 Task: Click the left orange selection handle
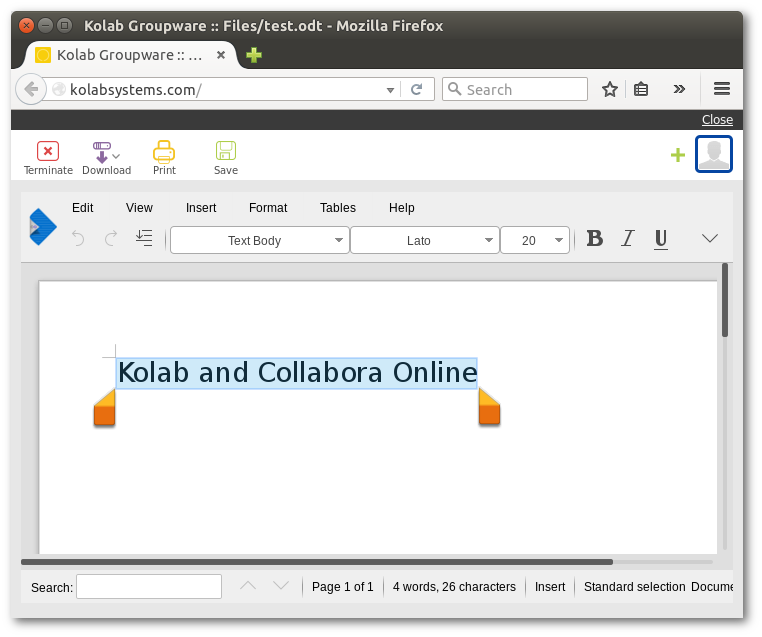pyautogui.click(x=104, y=408)
